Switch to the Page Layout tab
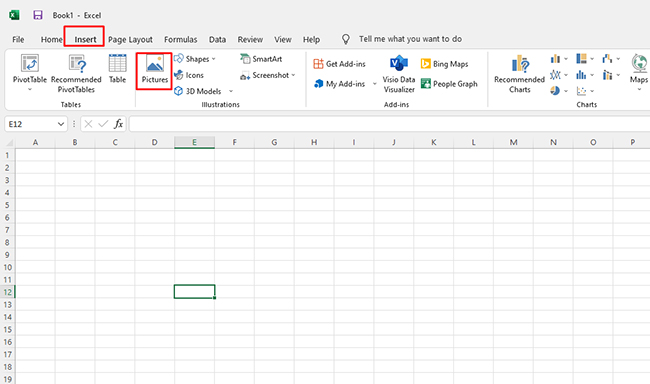650x384 pixels. (x=130, y=39)
